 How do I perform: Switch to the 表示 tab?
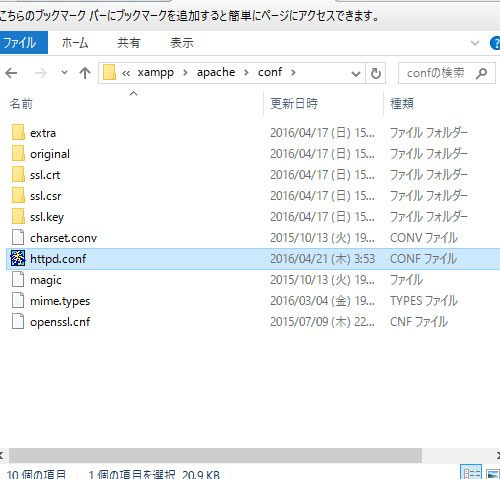coord(182,43)
